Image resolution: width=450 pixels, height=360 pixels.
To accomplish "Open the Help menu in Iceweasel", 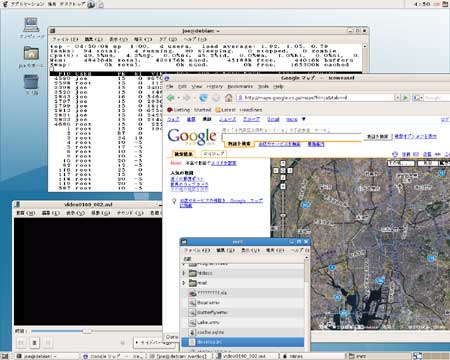I will pos(278,86).
